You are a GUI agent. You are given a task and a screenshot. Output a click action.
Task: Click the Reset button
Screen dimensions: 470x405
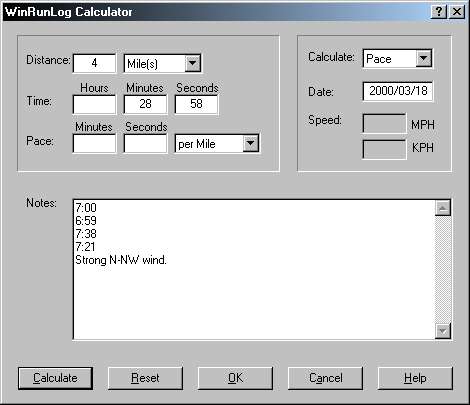pyautogui.click(x=145, y=378)
